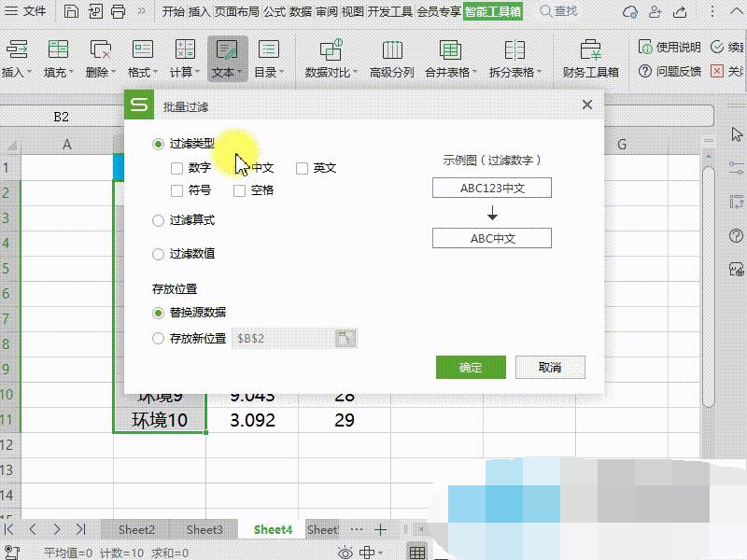This screenshot has height=560, width=747.
Task: Expand the 目录 dropdown in ribbon
Action: pos(269,72)
